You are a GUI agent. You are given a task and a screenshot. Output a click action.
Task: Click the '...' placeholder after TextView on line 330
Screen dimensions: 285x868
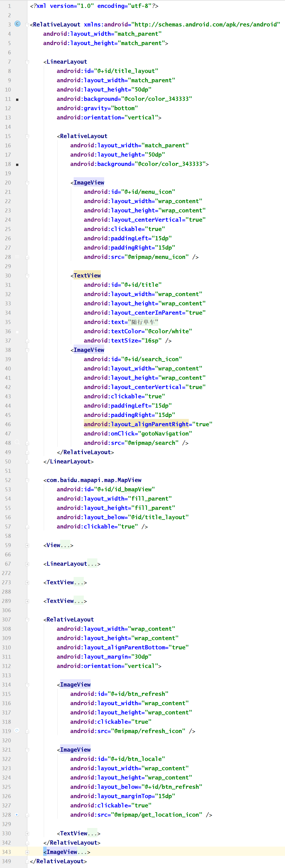[92, 833]
